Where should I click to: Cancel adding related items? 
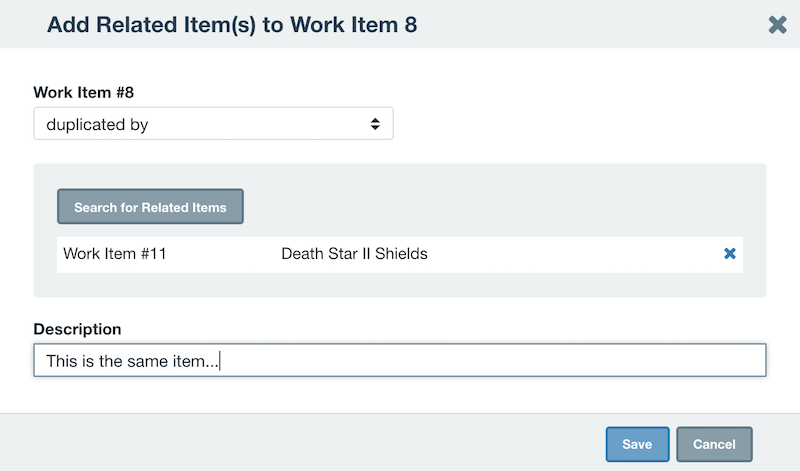[x=714, y=444]
